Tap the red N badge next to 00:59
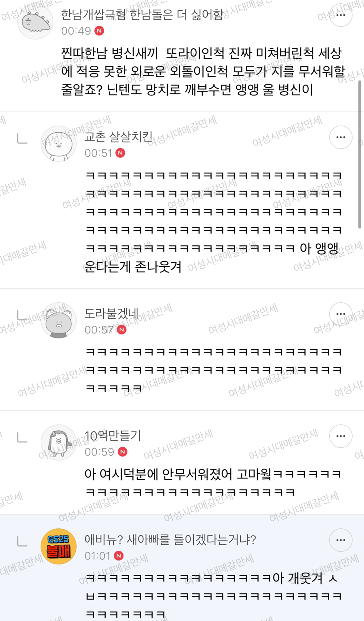 [x=122, y=452]
